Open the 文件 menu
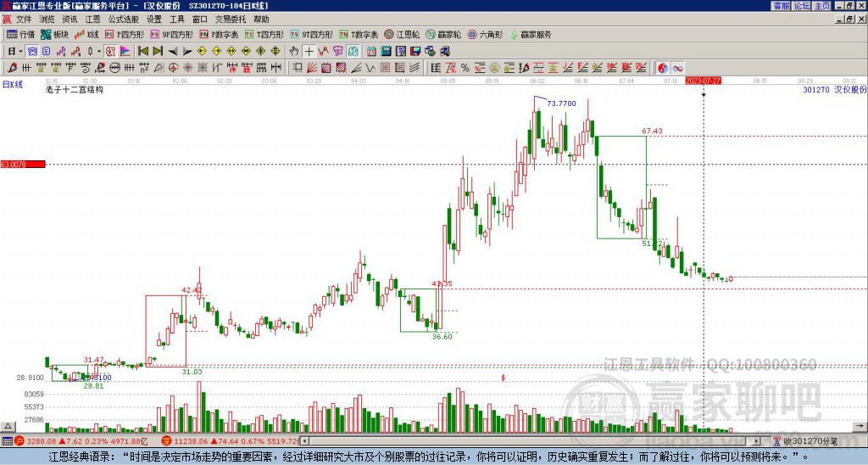Screen dimensions: 868x465 pos(23,20)
